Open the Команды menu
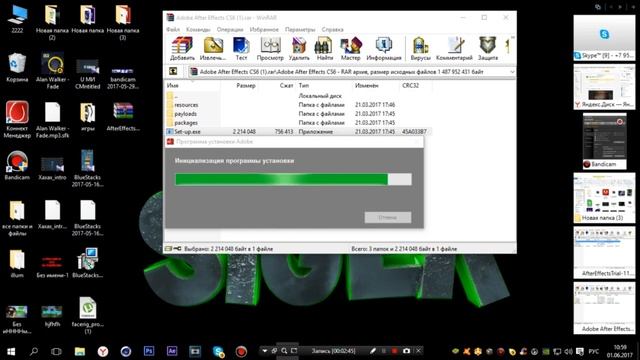This screenshot has width=640, height=360. click(198, 29)
